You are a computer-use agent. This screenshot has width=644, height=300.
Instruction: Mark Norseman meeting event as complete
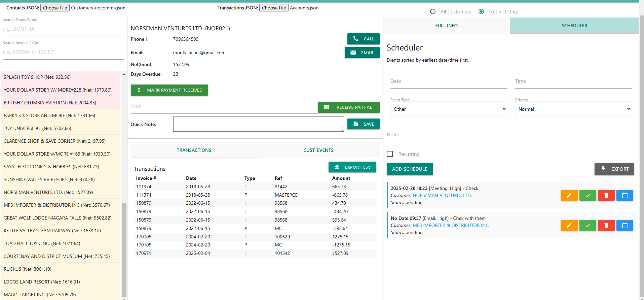588,195
